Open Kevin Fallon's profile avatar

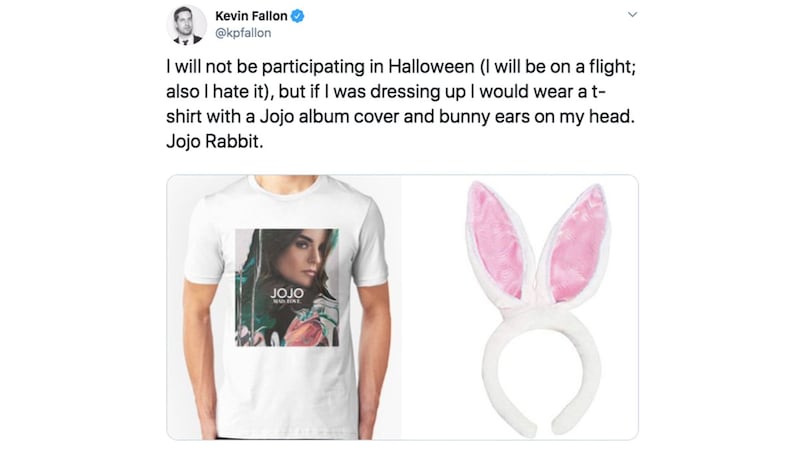(x=185, y=25)
